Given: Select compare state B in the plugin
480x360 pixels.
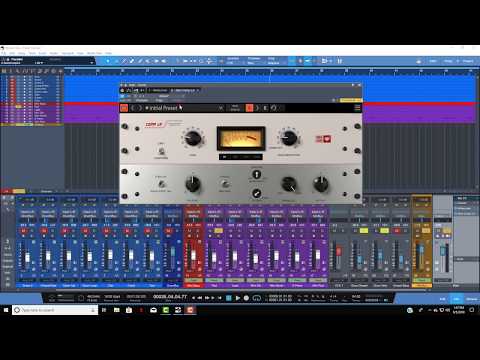Looking at the screenshot, I should click(x=265, y=108).
